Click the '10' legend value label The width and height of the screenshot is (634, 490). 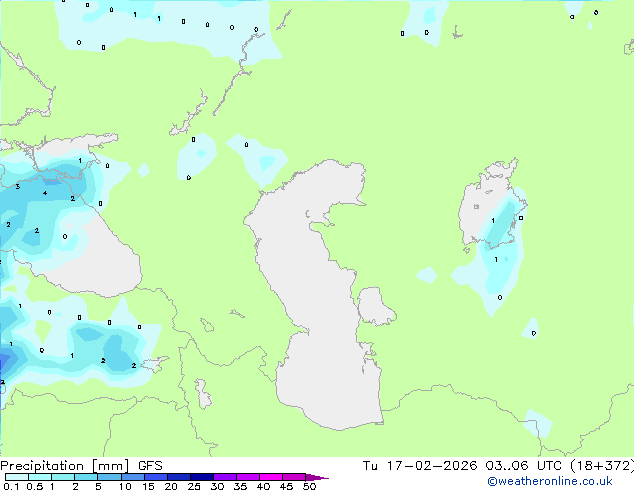click(125, 486)
